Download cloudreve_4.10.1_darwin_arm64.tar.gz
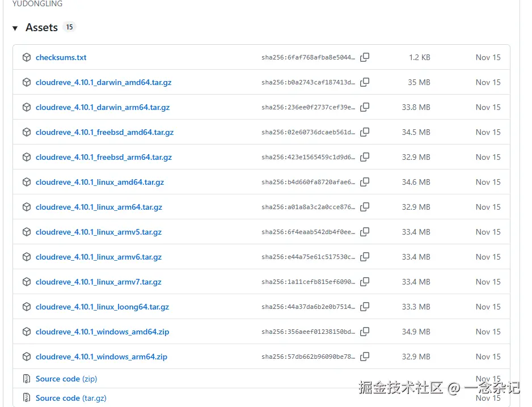This screenshot has height=407, width=532. tap(103, 107)
